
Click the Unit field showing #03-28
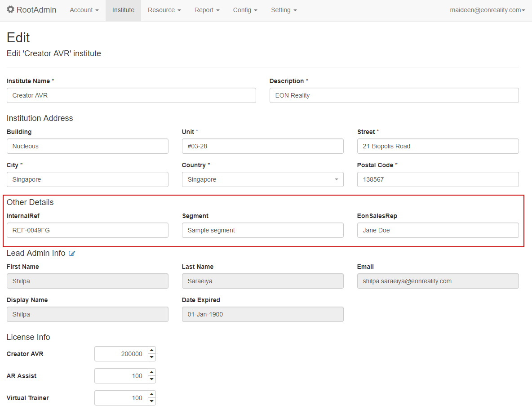[262, 146]
